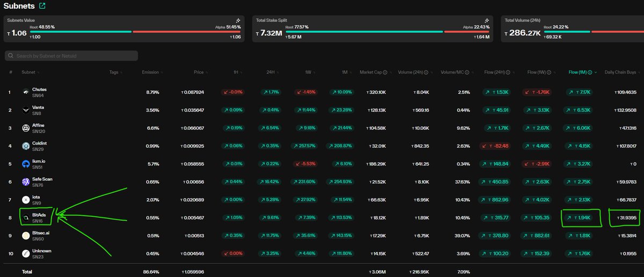644x277 pixels.
Task: Sort table by the Tags column header
Action: (115, 72)
